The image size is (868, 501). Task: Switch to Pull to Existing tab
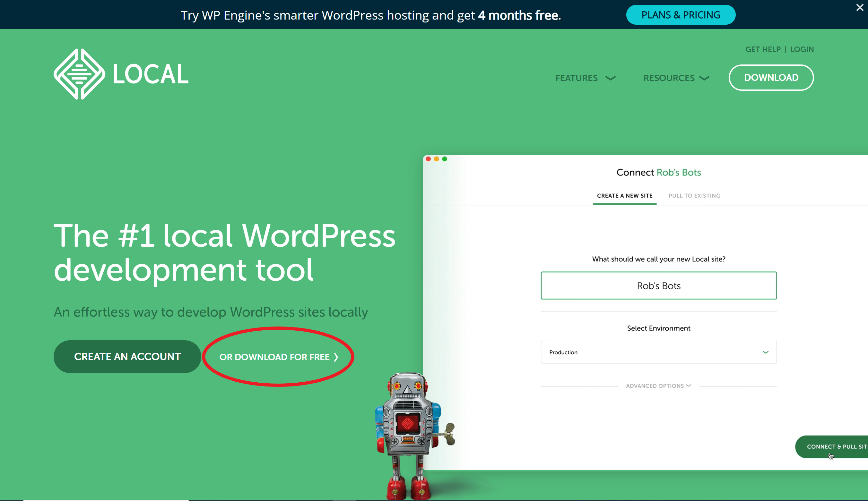694,195
